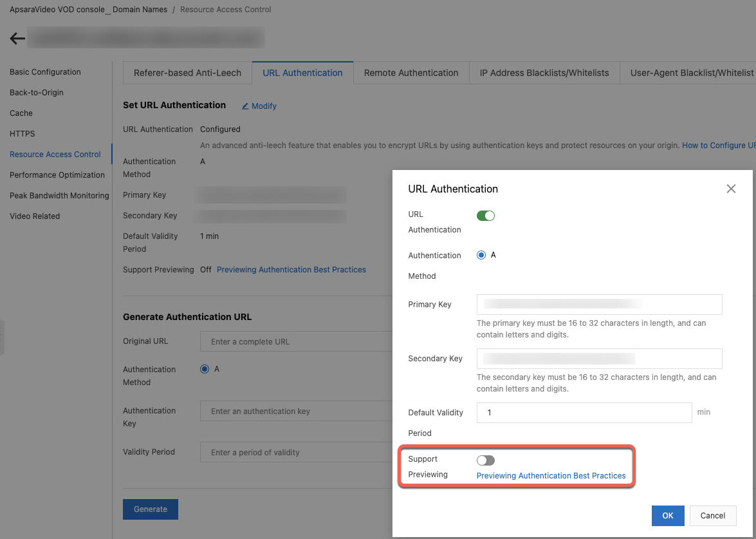
Task: Click Resource Access Control breadcrumb text
Action: (x=226, y=10)
